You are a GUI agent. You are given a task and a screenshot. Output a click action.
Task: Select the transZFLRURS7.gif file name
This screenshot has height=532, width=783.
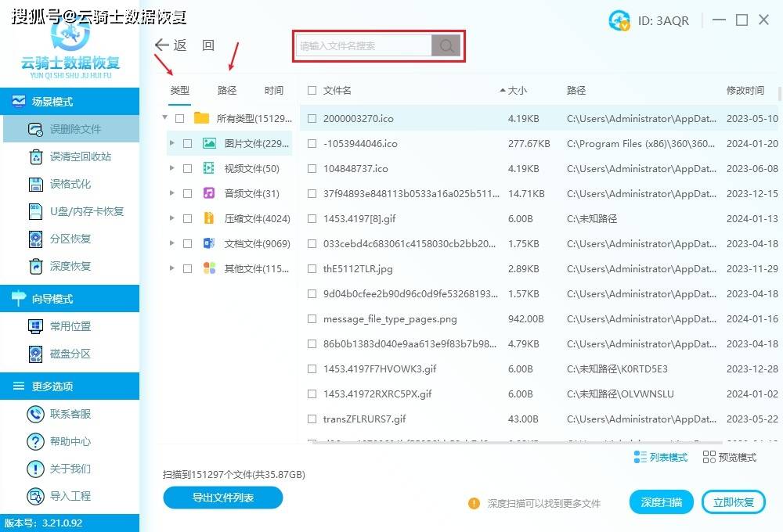(x=364, y=419)
